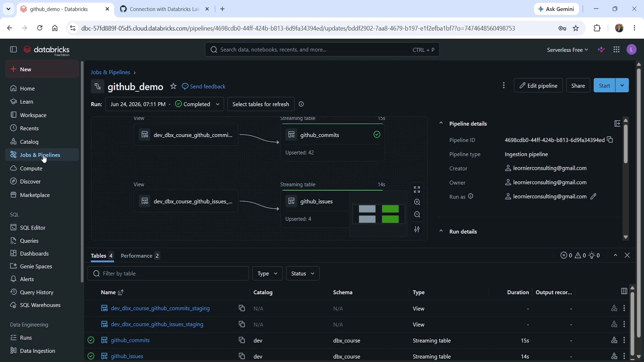Show pipeline warnings count indicator
The width and height of the screenshot is (644, 362).
coord(580,255)
